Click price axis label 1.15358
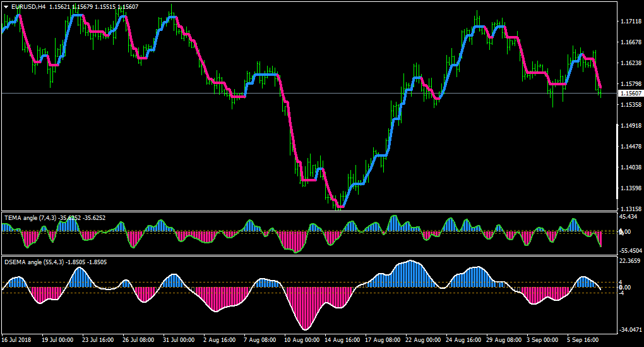The width and height of the screenshot is (644, 347). (631, 105)
